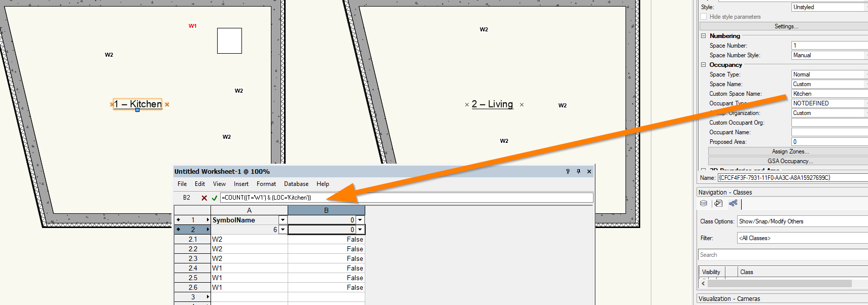Collapse the Occupancy section
868x305 pixels.
click(704, 65)
